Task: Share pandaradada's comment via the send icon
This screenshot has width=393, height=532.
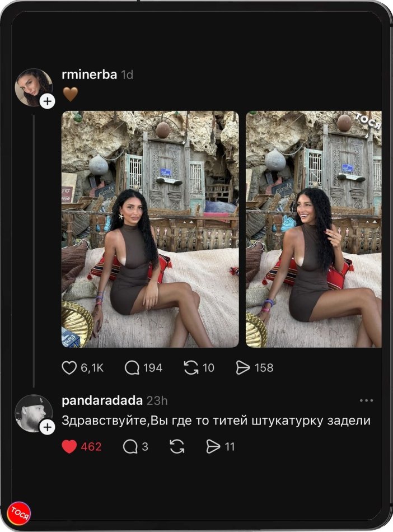Action: [213, 446]
